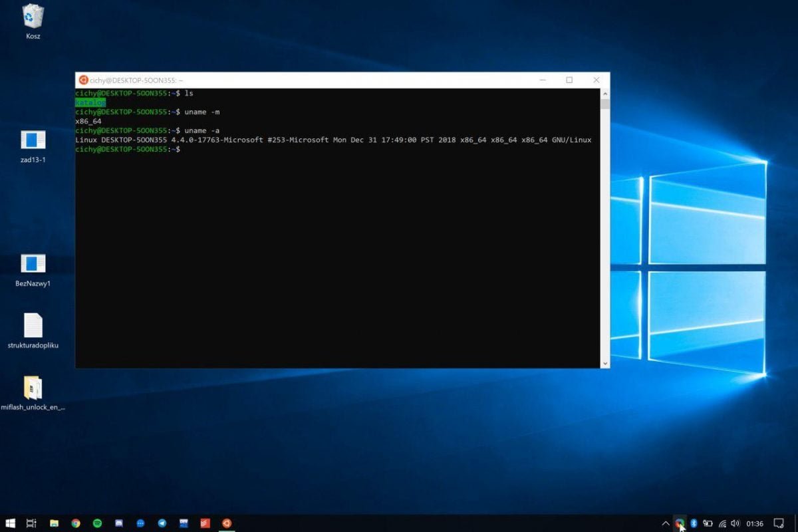Open the Discord taskbar icon
Image resolution: width=798 pixels, height=532 pixels.
pyautogui.click(x=119, y=523)
